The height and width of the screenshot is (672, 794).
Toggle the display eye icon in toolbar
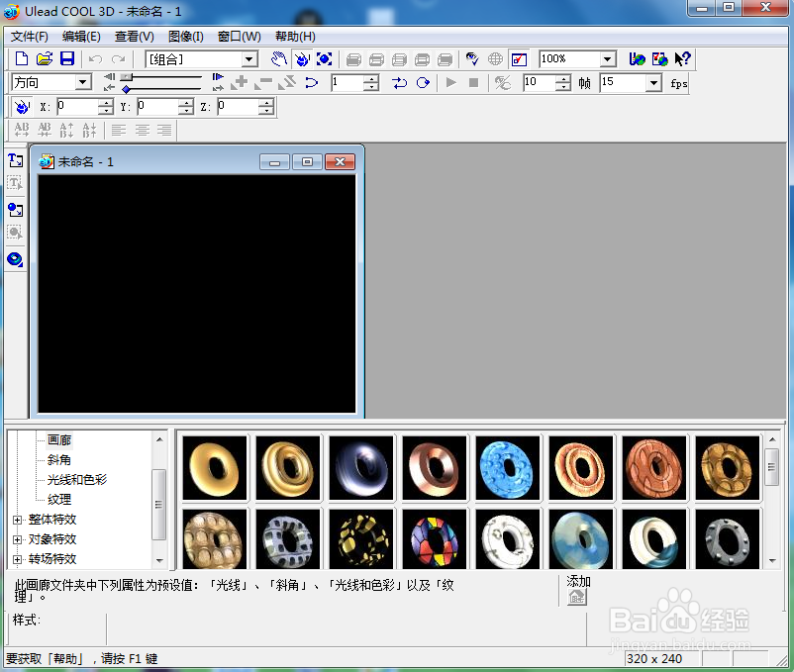point(472,59)
